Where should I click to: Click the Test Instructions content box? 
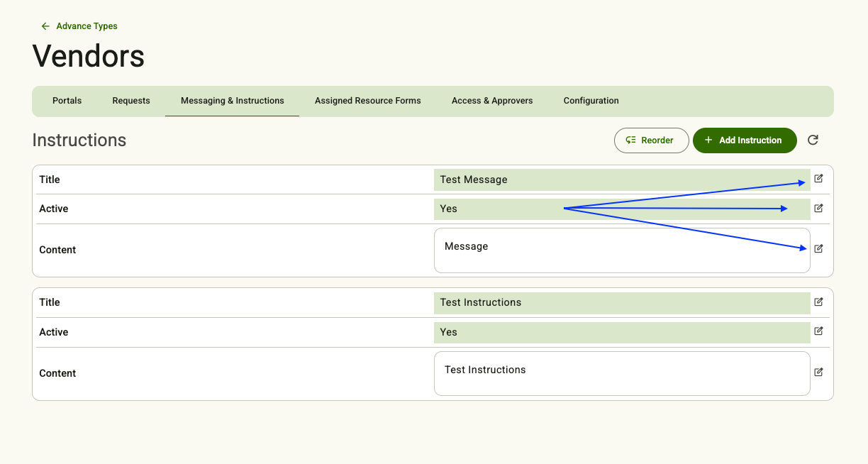pyautogui.click(x=622, y=374)
